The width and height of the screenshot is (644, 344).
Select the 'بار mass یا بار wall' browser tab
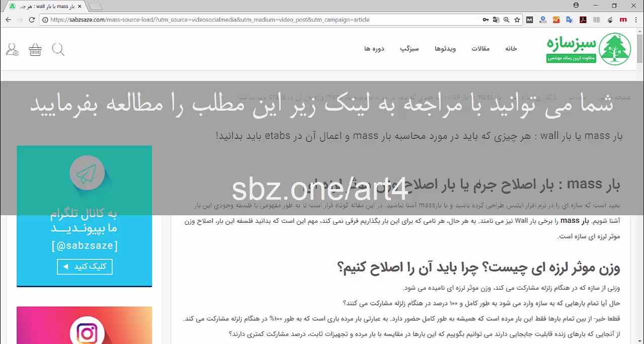[45, 6]
